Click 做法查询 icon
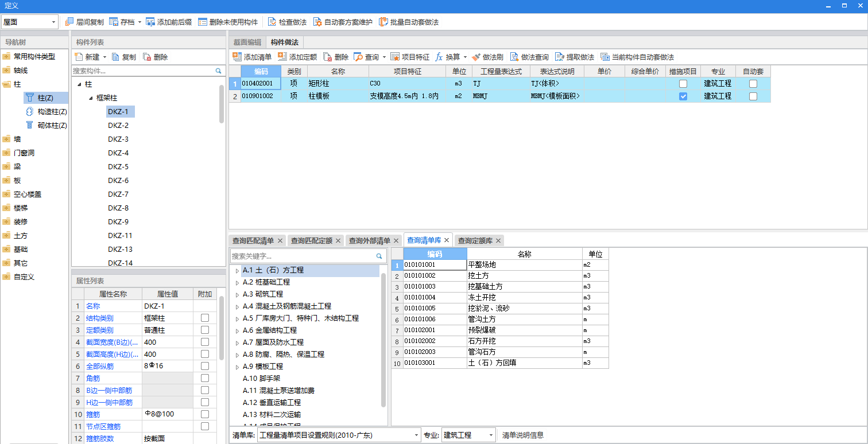The image size is (868, 444). (514, 57)
